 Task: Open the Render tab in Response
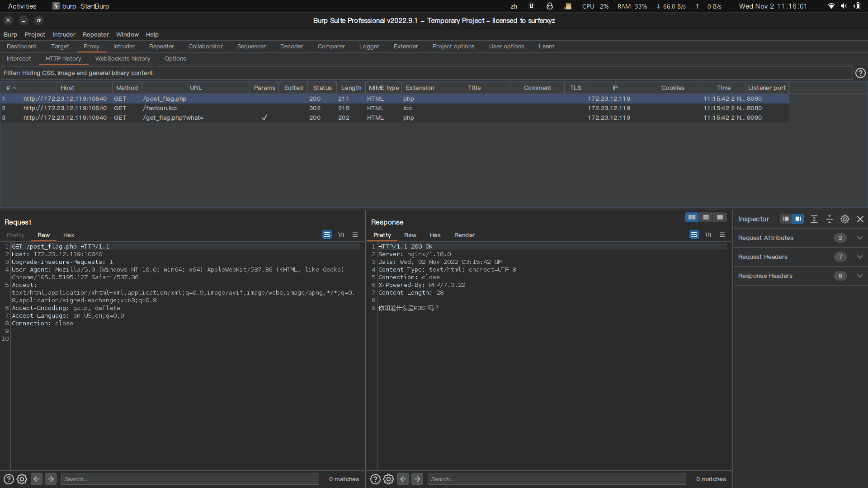[x=464, y=235]
